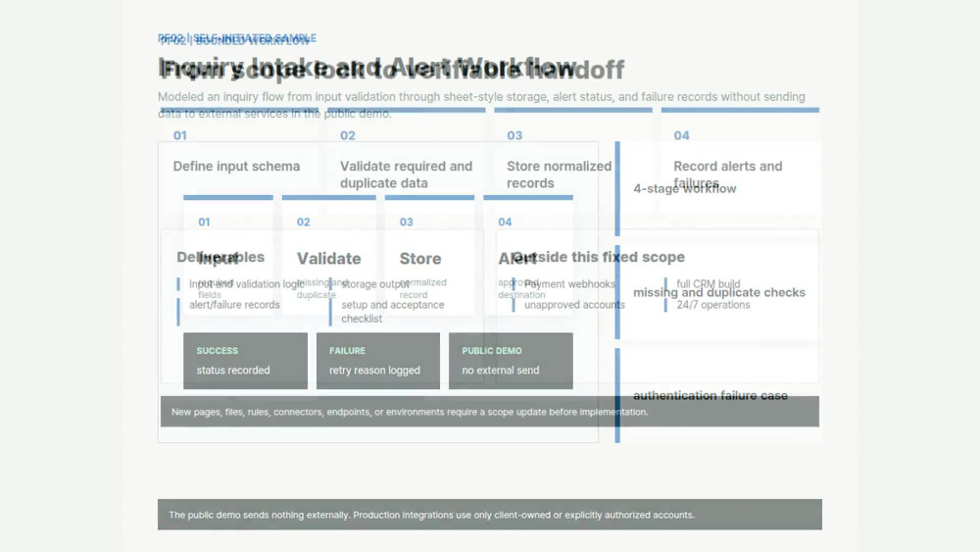Click the 'Store normalized records' card text
The image size is (980, 552).
559,175
